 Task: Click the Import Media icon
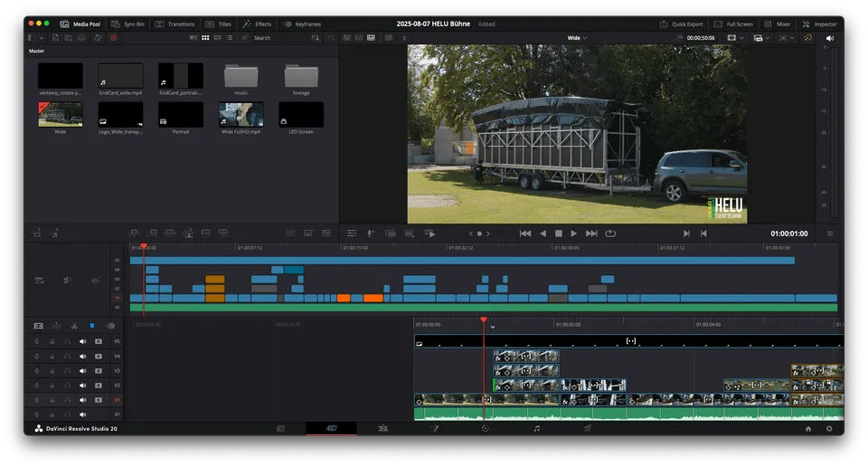[x=55, y=38]
